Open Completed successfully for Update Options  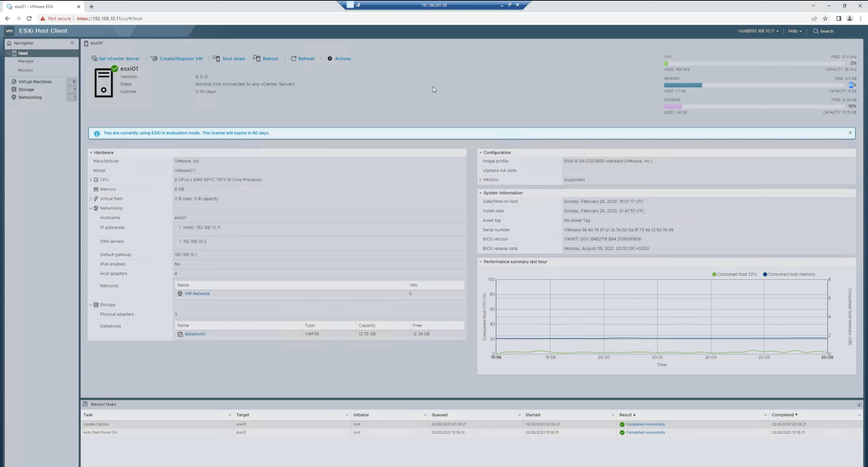coord(645,424)
